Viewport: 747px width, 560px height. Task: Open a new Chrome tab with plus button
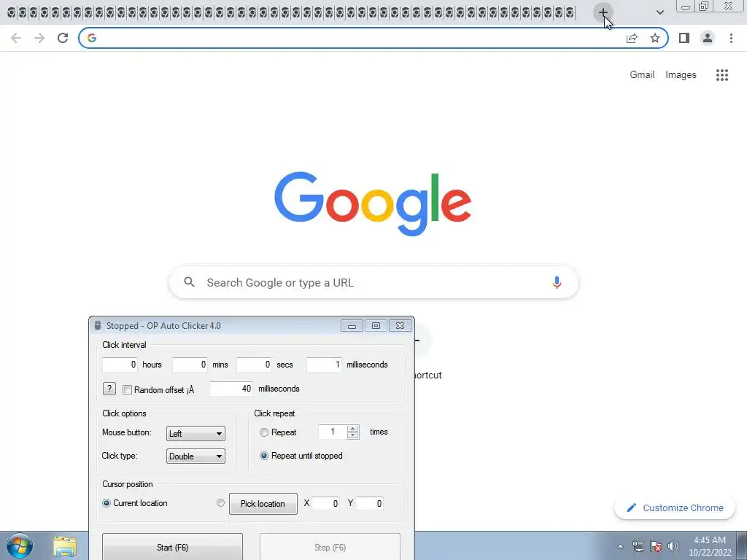603,12
